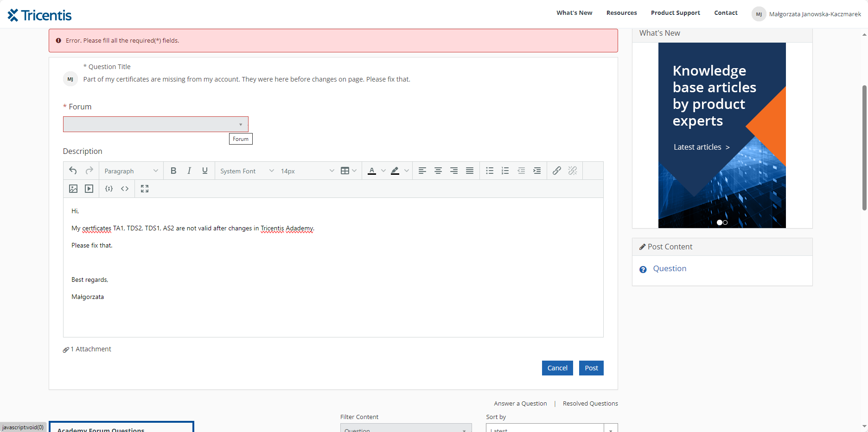Click the Tricentis logo
The height and width of the screenshot is (432, 868).
click(39, 15)
